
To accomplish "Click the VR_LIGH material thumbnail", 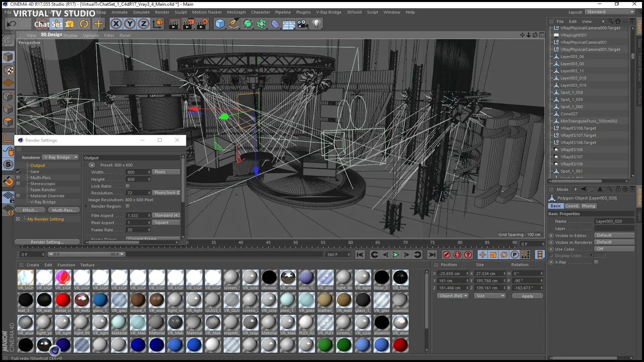I will [25, 277].
